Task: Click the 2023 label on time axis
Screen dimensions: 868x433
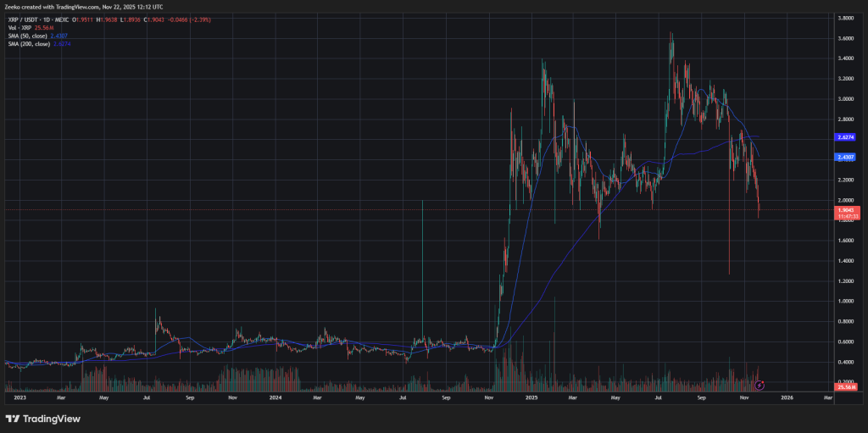Action: click(x=18, y=397)
